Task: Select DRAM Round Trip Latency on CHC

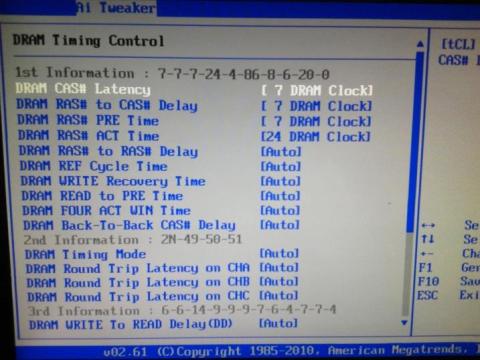Action: tap(138, 296)
